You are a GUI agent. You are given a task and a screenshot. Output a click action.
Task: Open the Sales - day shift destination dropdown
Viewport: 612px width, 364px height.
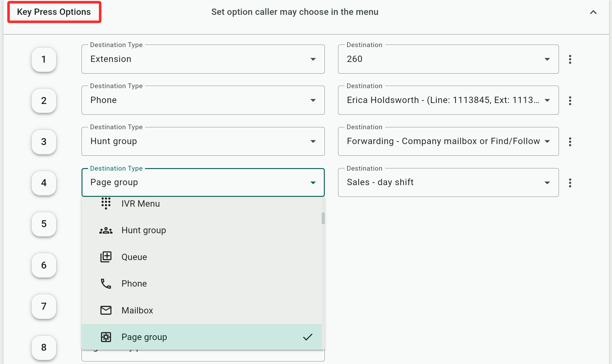point(448,182)
